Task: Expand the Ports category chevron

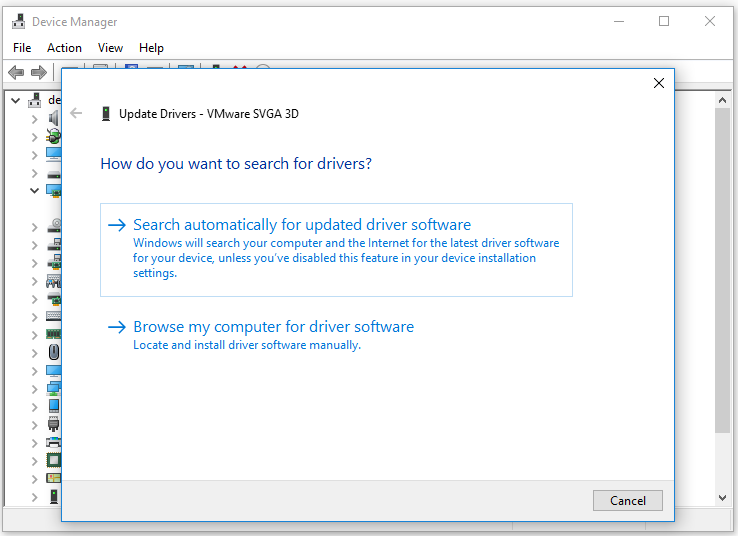Action: pyautogui.click(x=34, y=425)
